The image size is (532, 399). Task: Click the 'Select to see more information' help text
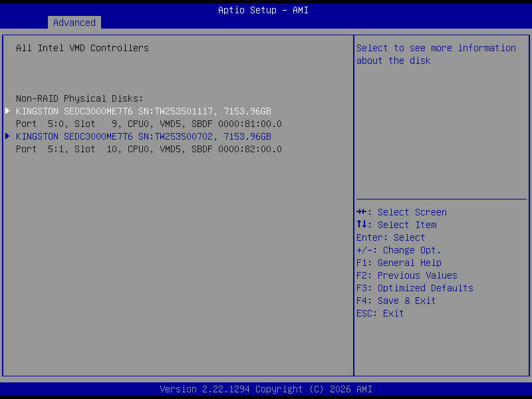coord(436,55)
